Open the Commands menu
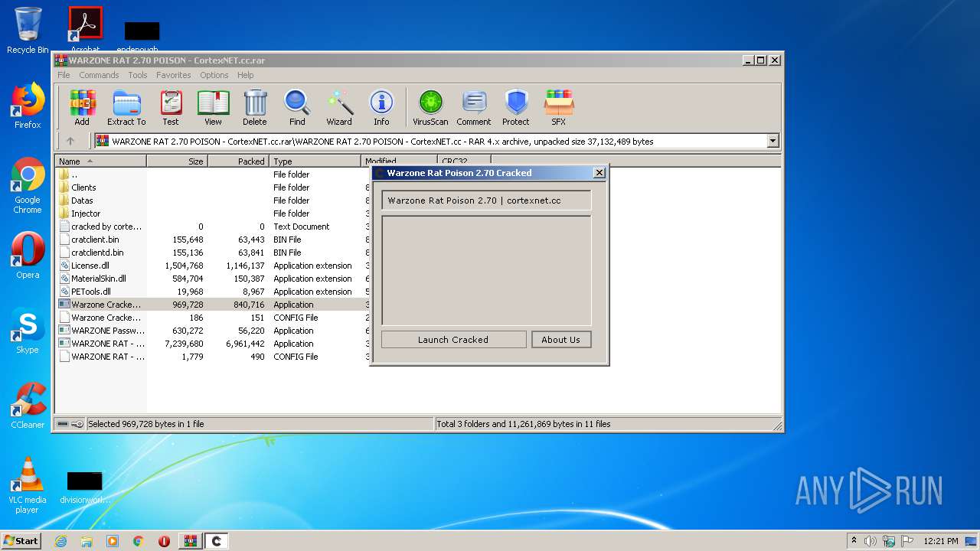 pos(99,75)
